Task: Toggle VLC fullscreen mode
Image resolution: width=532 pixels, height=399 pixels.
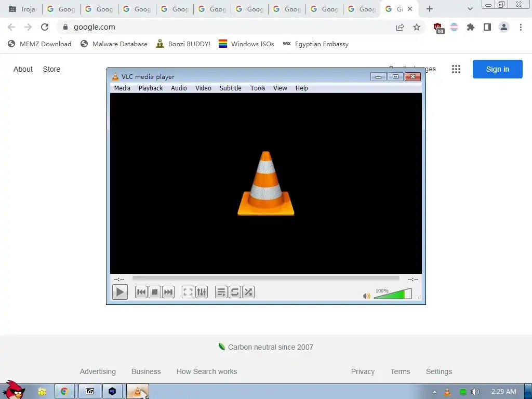Action: tap(188, 292)
